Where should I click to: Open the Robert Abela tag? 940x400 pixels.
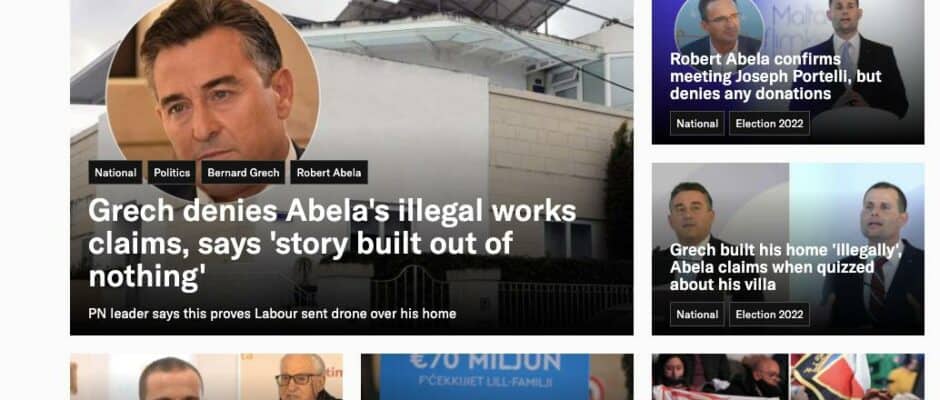pos(329,173)
